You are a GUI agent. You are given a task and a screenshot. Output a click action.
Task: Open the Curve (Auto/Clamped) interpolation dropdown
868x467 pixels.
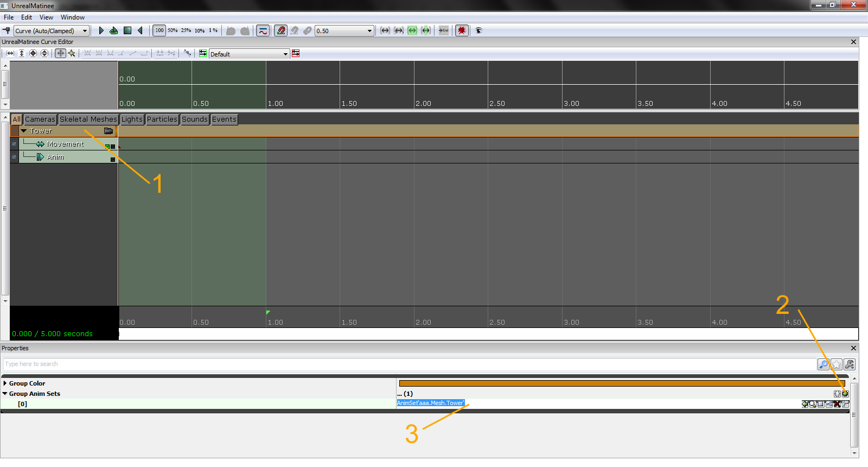click(52, 31)
